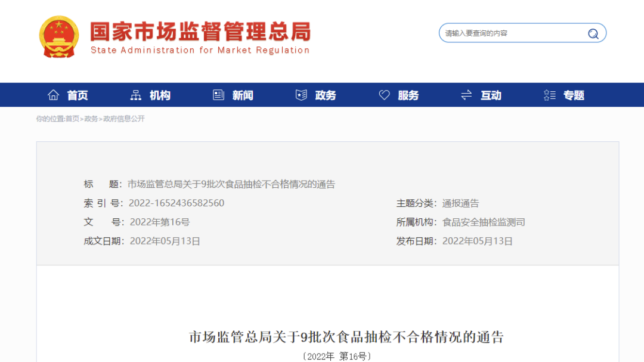Click the title field value in the info table
This screenshot has width=644, height=362.
(x=231, y=184)
